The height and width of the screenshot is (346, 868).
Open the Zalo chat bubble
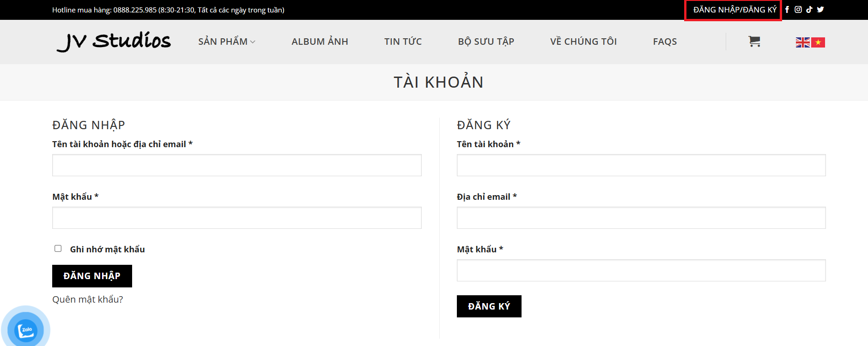(x=26, y=329)
